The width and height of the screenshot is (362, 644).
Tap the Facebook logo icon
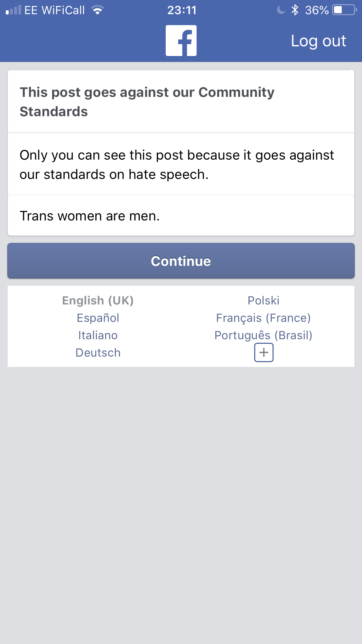pos(181,41)
